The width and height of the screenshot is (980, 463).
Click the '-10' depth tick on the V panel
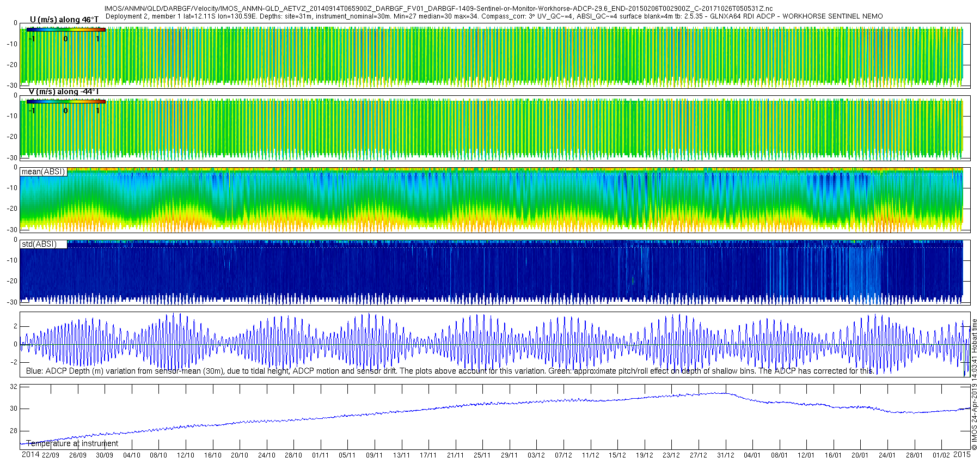tap(12, 115)
